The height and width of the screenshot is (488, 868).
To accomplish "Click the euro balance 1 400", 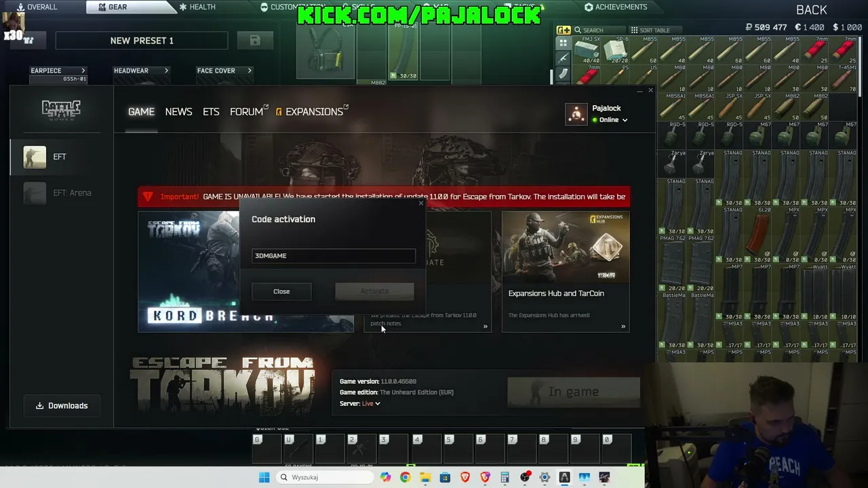I will [x=810, y=27].
